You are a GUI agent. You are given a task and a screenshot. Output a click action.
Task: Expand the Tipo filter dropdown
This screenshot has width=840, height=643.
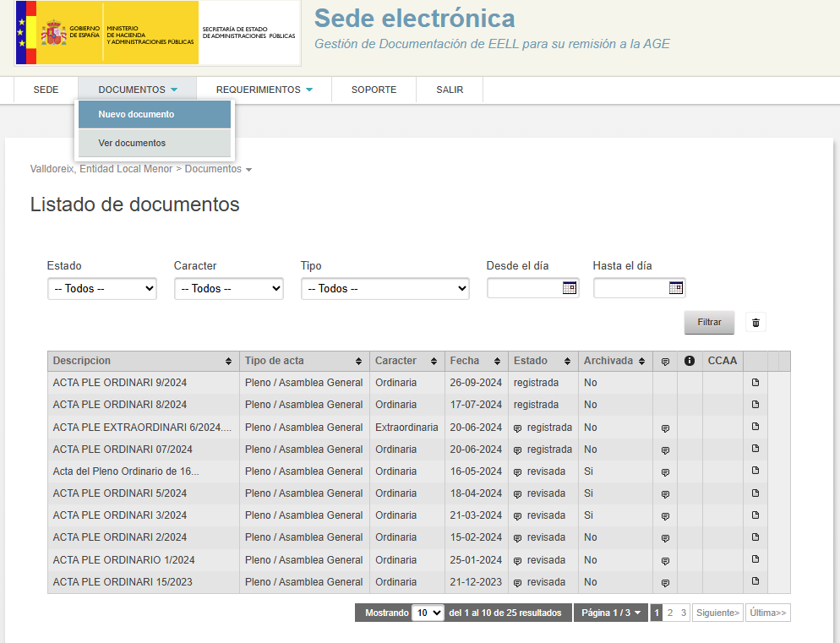coord(385,289)
